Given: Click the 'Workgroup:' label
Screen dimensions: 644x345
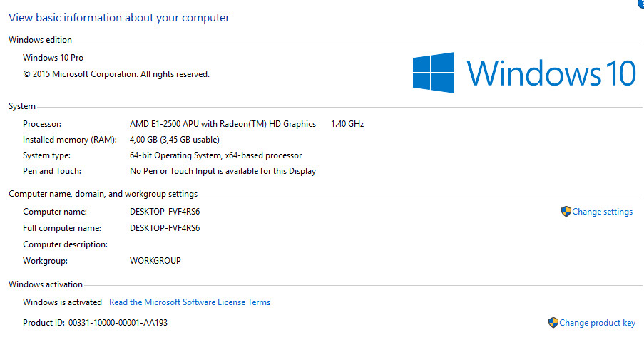Looking at the screenshot, I should [45, 261].
